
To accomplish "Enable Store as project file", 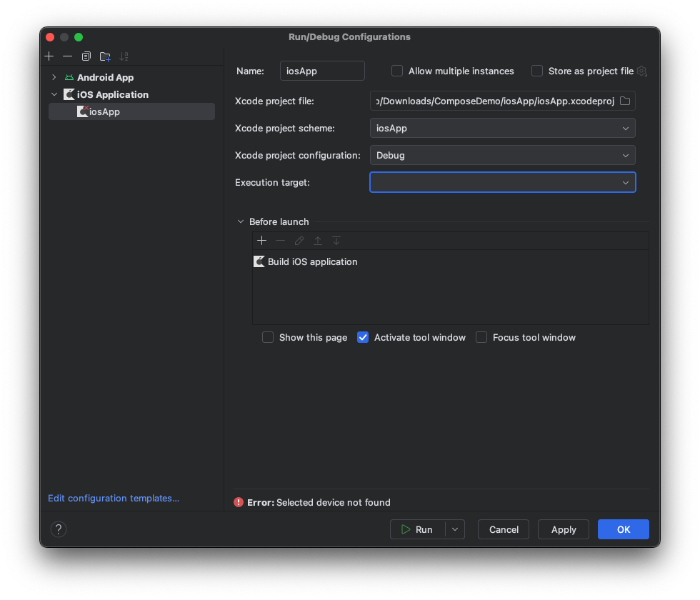I will (537, 71).
